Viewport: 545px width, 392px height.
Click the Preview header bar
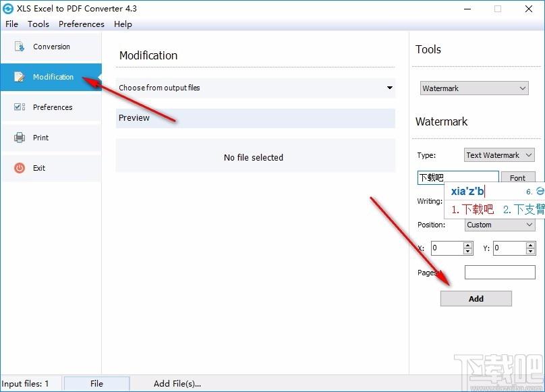click(x=256, y=118)
